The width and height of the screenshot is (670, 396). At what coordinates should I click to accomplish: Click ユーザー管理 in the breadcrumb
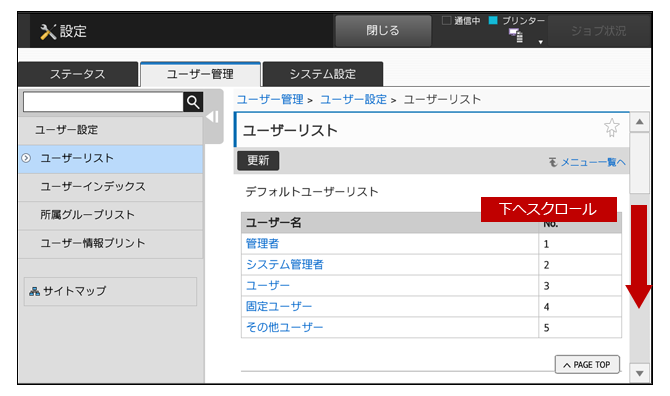[x=270, y=100]
